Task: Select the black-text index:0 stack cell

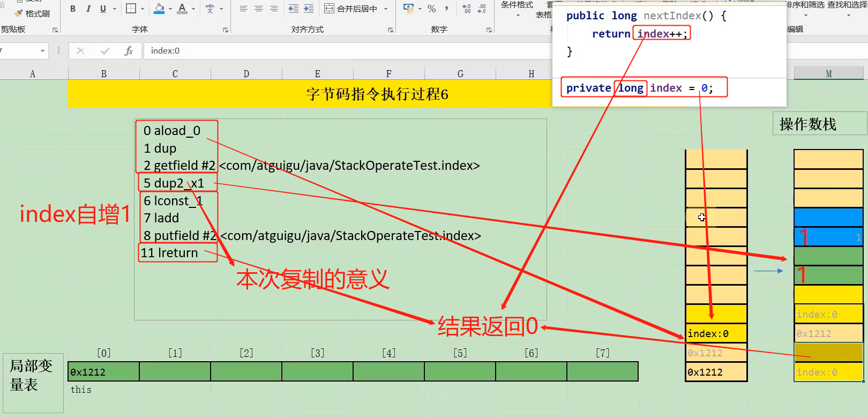Action: (x=716, y=333)
